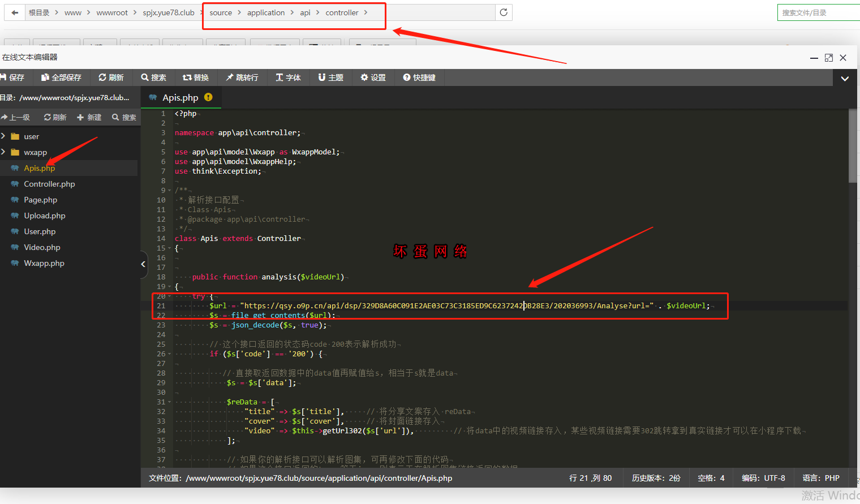This screenshot has height=504, width=860.
Task: Refresh the editor with 刷新 in toolbar
Action: coord(111,77)
